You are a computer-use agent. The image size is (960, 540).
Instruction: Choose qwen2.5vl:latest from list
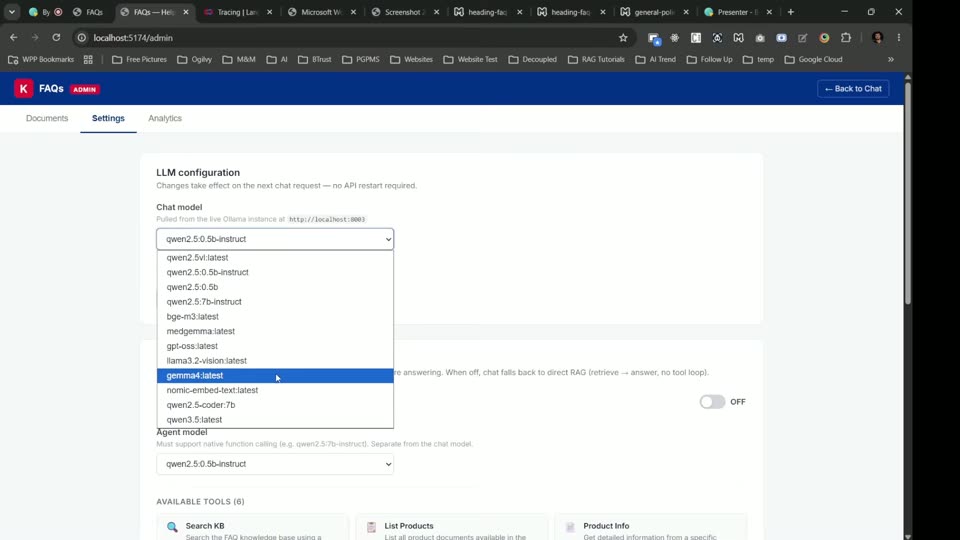275,258
